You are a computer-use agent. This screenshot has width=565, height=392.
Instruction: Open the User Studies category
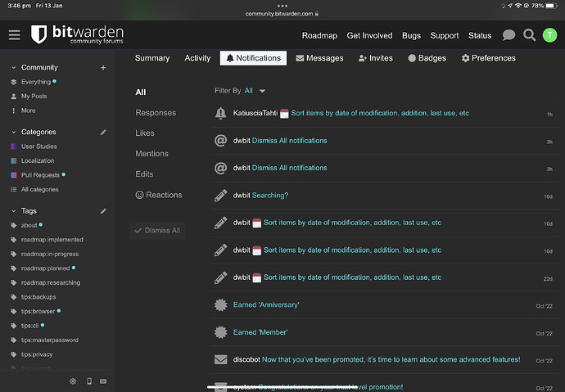pyautogui.click(x=39, y=146)
